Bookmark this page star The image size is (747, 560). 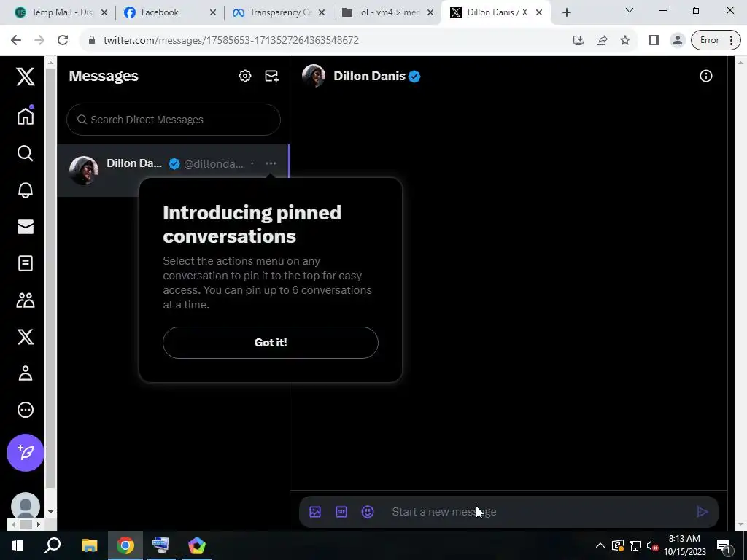coord(625,41)
